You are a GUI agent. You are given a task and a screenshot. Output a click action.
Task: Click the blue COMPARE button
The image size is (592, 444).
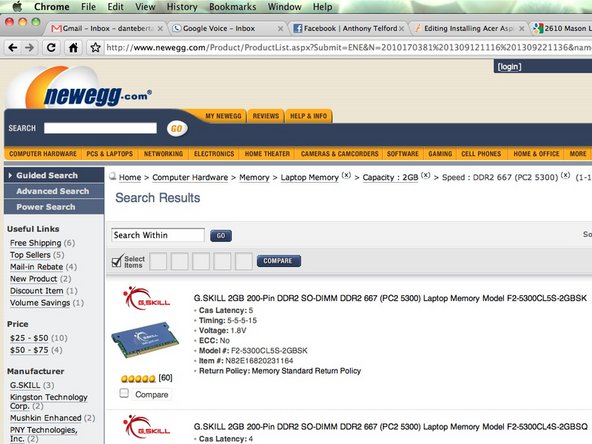coord(279,261)
